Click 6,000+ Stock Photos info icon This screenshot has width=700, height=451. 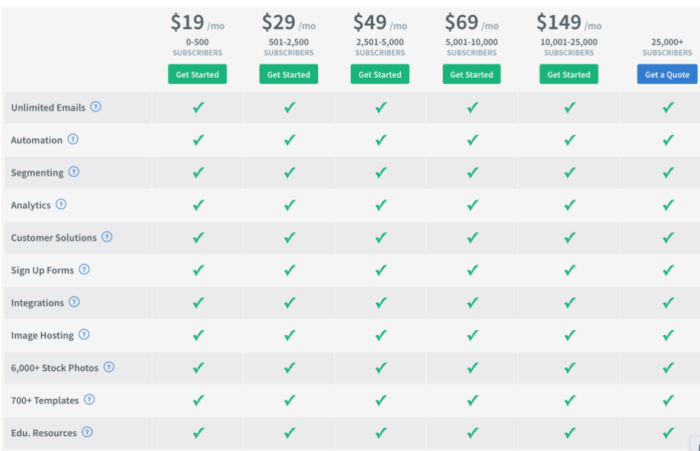point(109,367)
